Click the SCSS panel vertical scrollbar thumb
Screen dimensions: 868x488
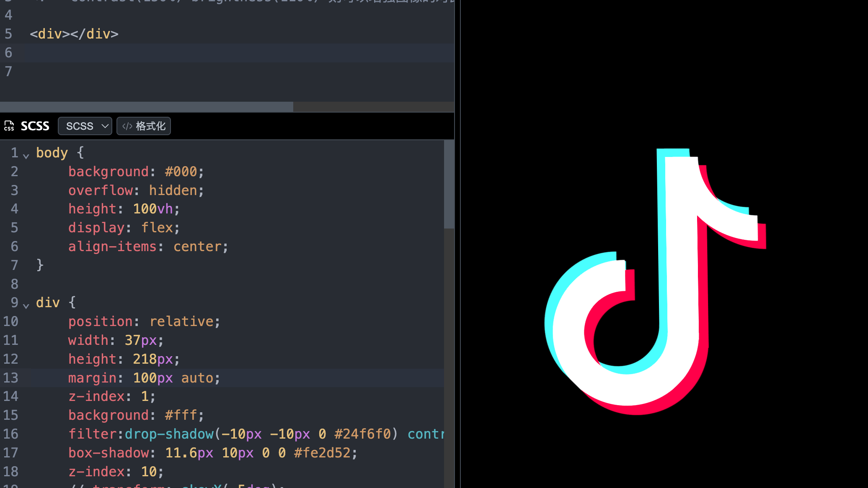pos(449,184)
